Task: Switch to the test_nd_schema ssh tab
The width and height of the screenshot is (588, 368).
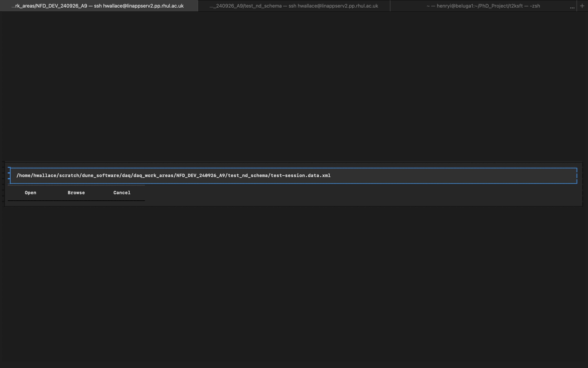Action: tap(294, 6)
